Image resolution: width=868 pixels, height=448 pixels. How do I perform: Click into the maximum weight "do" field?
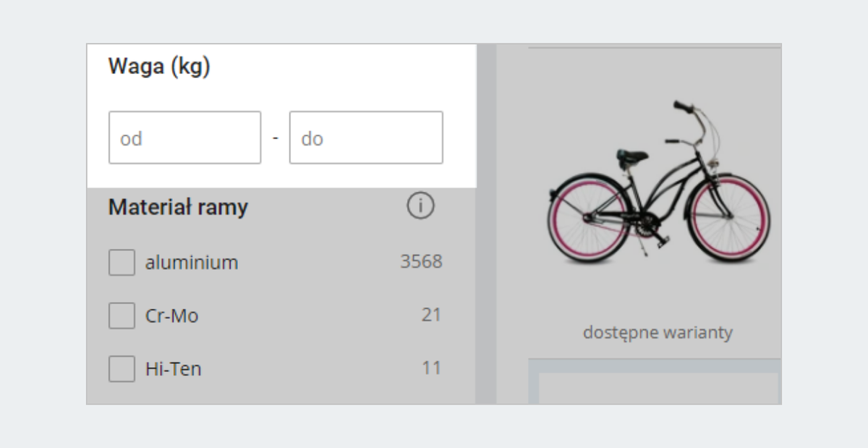tap(366, 138)
